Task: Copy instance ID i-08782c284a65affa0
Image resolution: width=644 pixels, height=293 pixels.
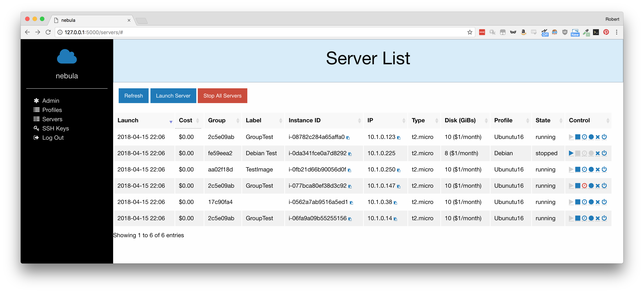Action: 348,138
